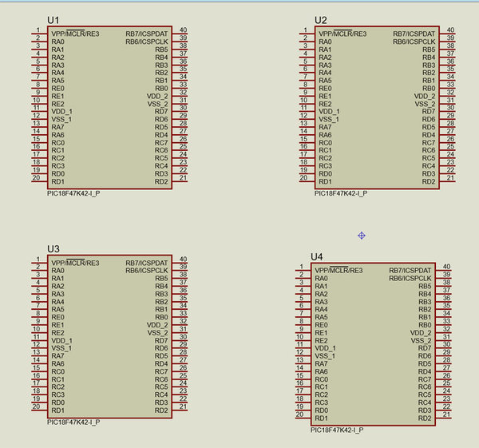Click the RD5 pin label on U4
479x448 pixels.
425,364
